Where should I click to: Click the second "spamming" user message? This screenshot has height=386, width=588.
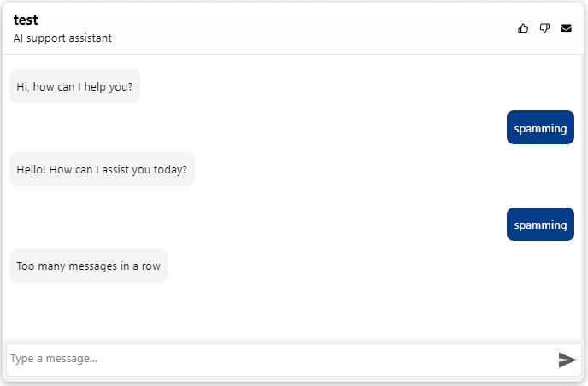(540, 225)
